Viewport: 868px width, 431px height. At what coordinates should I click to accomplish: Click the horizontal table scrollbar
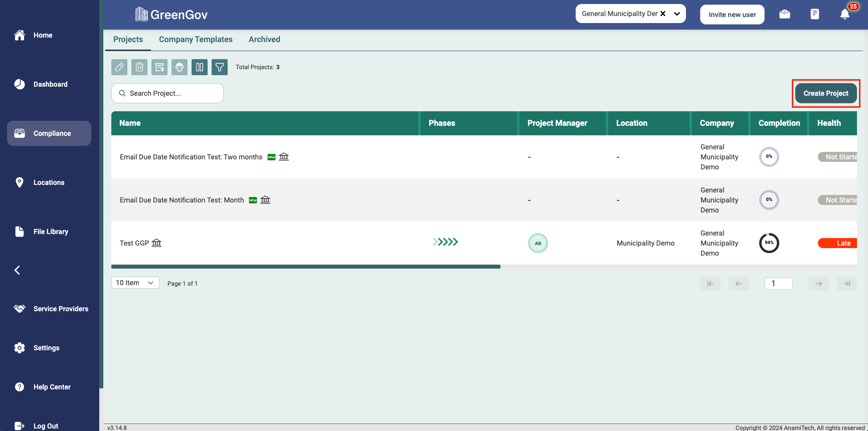tap(306, 267)
